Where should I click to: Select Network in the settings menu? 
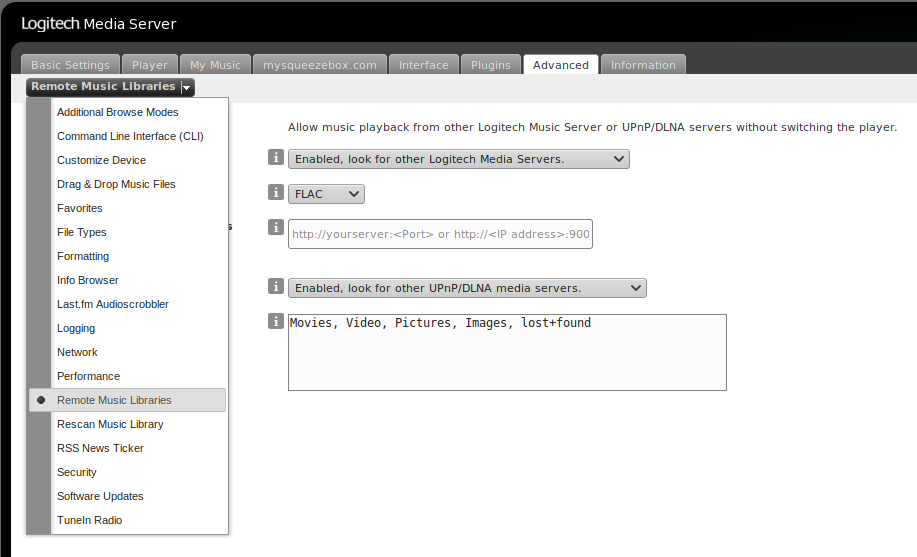click(x=127, y=352)
